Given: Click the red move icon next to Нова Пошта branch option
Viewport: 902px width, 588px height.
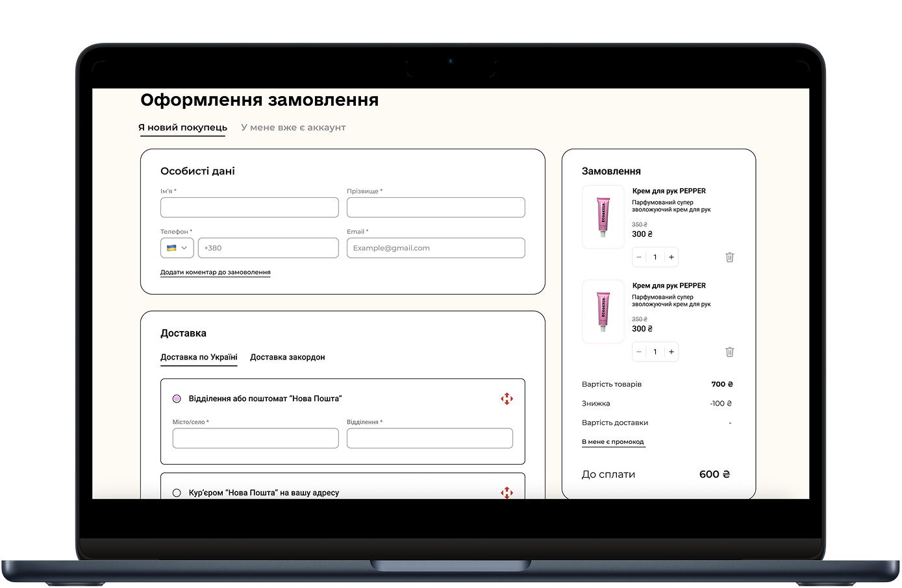Looking at the screenshot, I should point(507,398).
